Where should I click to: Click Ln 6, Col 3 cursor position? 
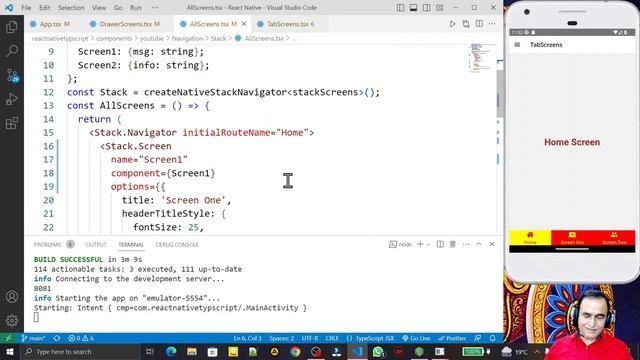[x=247, y=338]
